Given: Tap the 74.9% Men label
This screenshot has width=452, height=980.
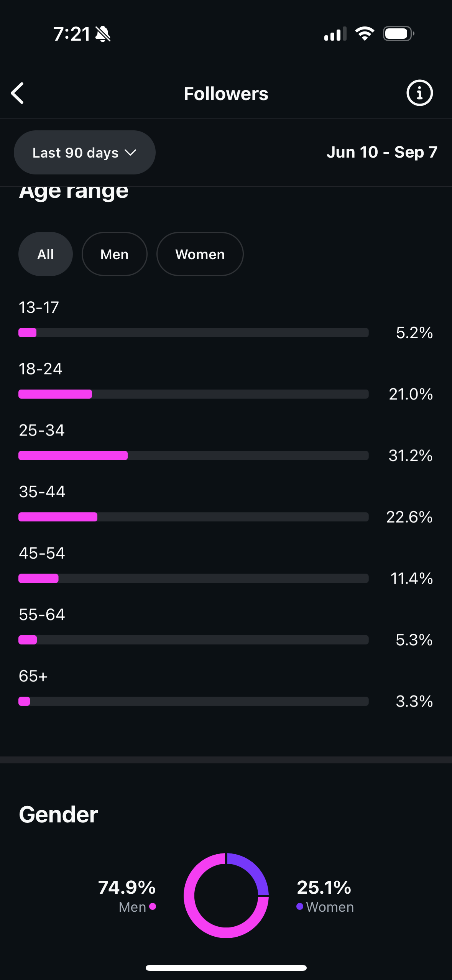Looking at the screenshot, I should 127,887.
